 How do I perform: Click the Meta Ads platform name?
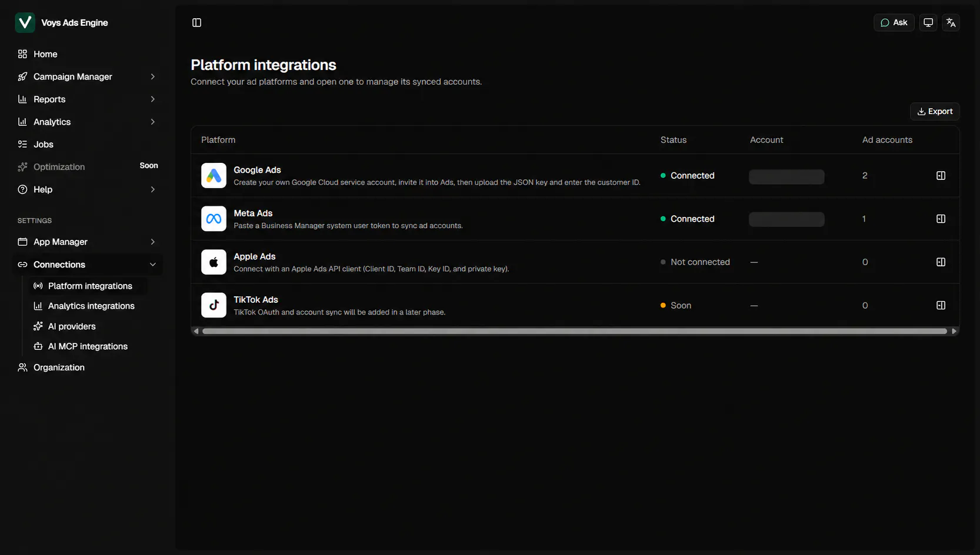(x=253, y=213)
